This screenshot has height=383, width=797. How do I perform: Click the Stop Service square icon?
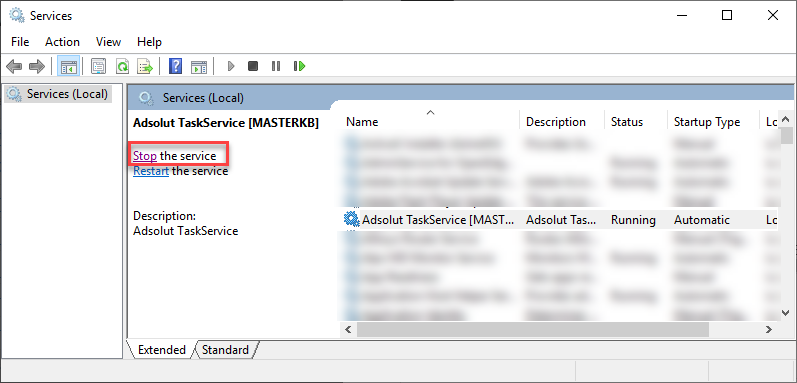coord(253,66)
